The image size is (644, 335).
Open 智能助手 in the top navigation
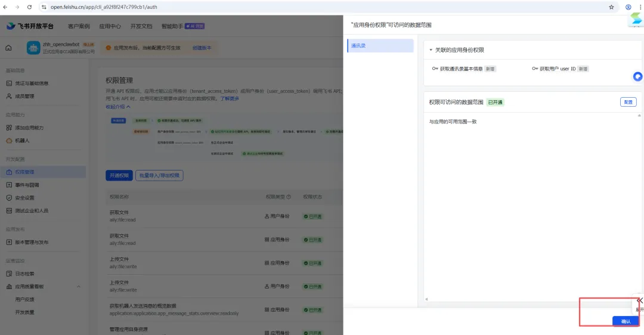172,26
